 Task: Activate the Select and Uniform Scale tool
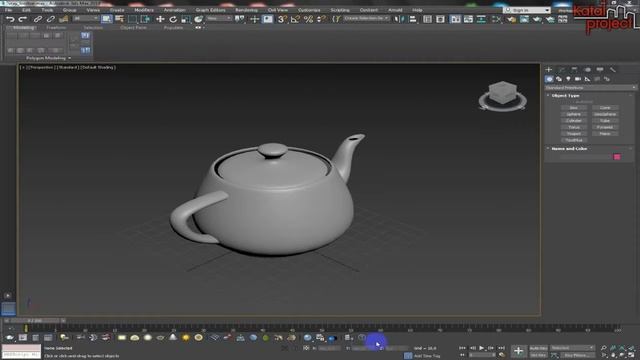(x=186, y=19)
